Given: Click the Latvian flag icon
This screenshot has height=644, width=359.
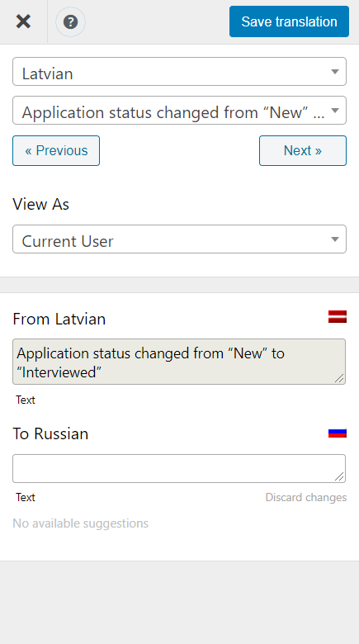Looking at the screenshot, I should 338,317.
